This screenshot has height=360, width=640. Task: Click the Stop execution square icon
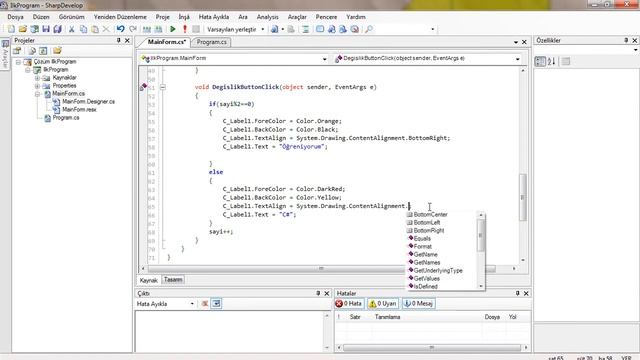click(x=196, y=29)
